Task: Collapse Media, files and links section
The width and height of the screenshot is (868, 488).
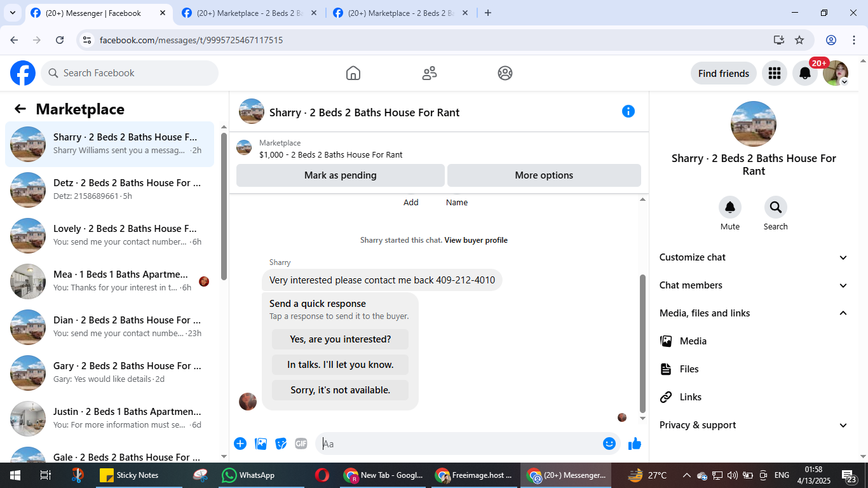Action: click(754, 313)
